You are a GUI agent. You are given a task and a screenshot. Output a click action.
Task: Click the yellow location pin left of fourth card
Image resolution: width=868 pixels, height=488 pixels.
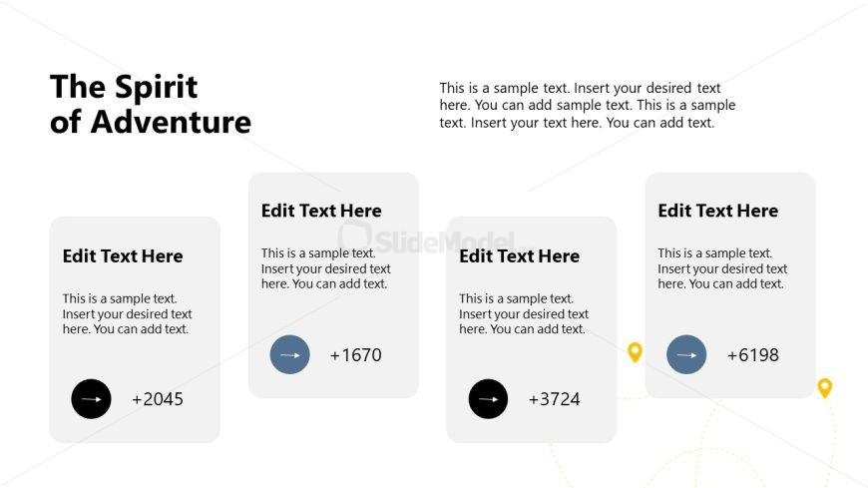point(635,351)
